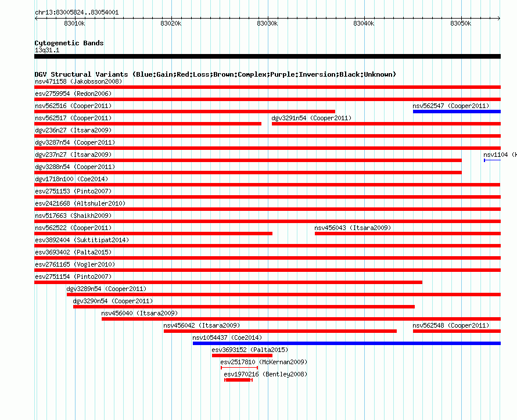The height and width of the screenshot is (420, 517).
Task: Click the red esv1970216 glyph
Action: [238, 380]
